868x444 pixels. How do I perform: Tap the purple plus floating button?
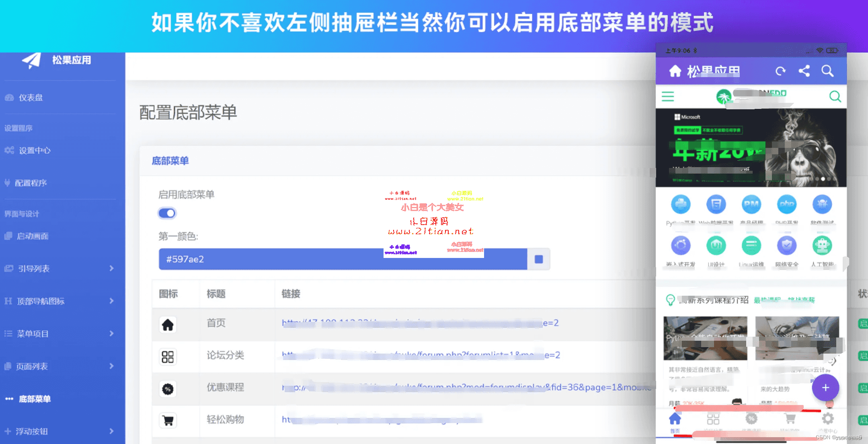[825, 387]
